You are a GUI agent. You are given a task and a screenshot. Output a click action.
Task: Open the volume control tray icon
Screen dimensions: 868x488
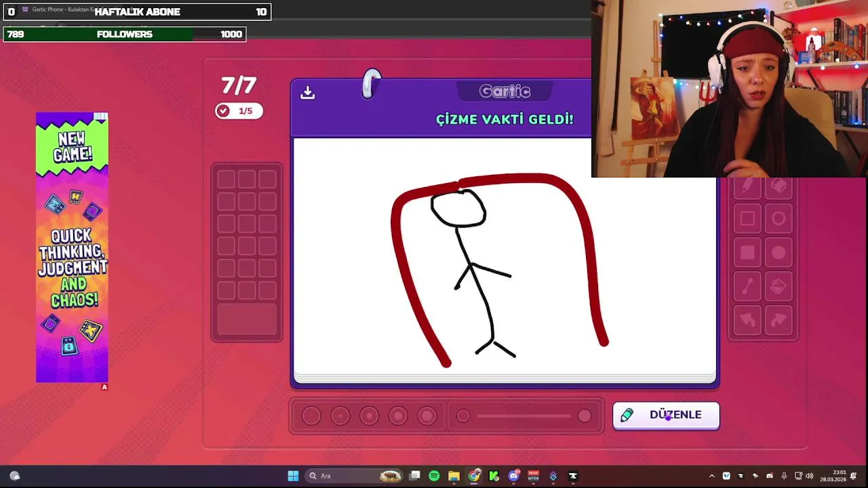[x=809, y=476]
